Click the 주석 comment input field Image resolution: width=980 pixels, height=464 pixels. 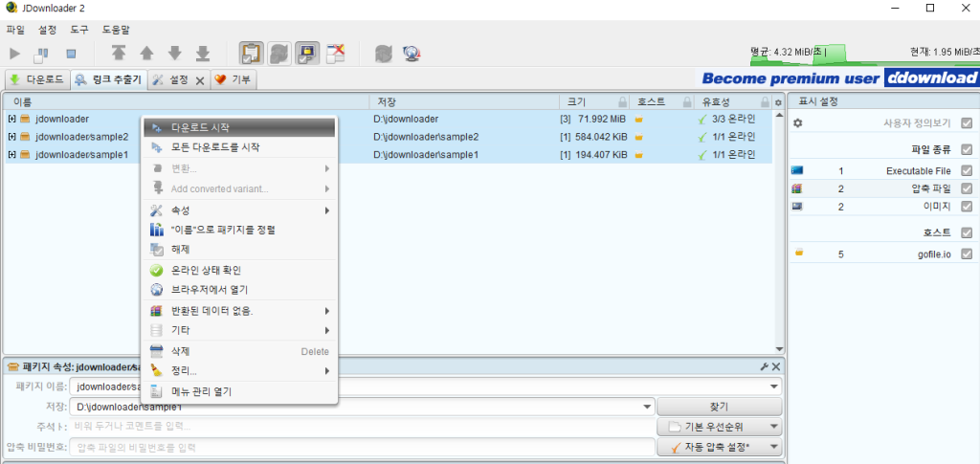(x=362, y=427)
